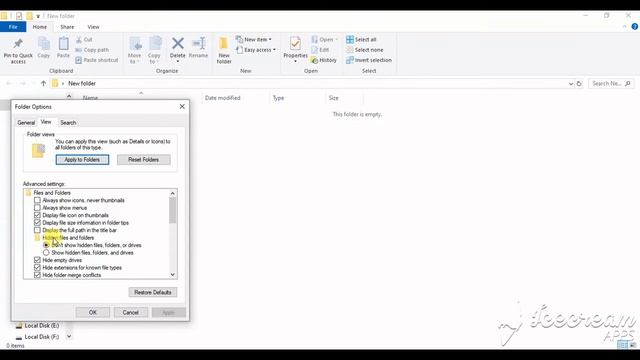The height and width of the screenshot is (360, 640).
Task: Click the Copy ribbon icon
Action: [44, 44]
